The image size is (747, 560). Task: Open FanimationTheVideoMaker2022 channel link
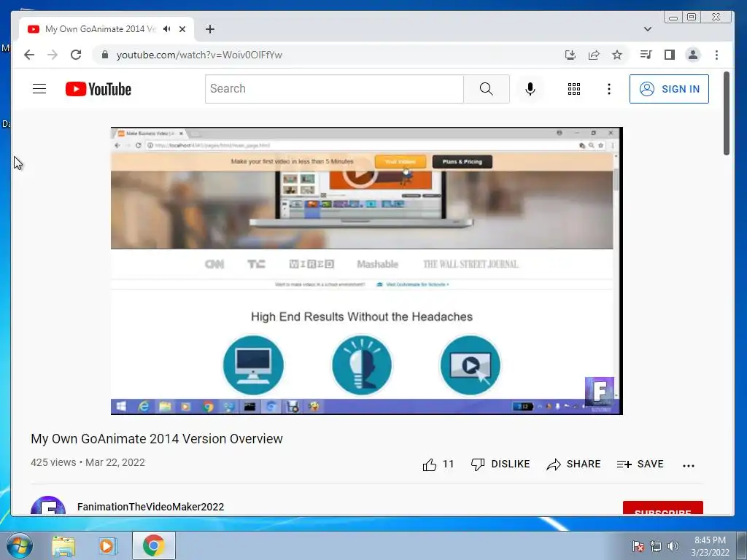point(150,507)
